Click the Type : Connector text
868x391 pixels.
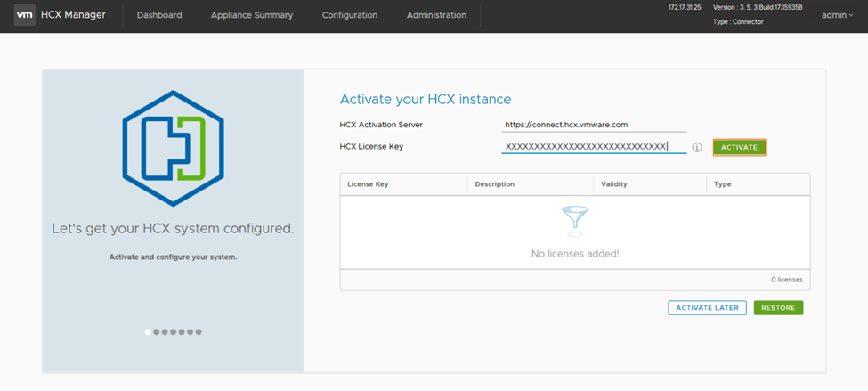tap(738, 22)
